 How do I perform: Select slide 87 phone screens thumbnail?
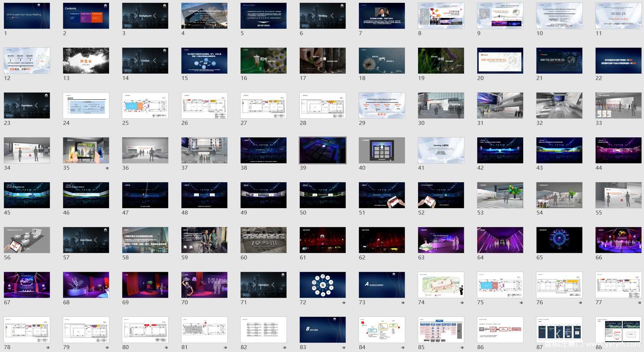coord(559,330)
